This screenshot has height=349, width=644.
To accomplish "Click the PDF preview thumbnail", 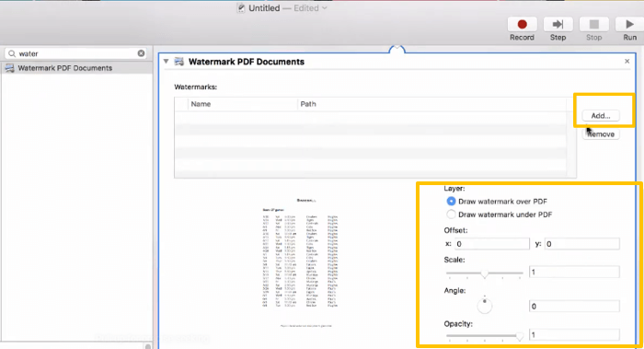I will (300, 263).
